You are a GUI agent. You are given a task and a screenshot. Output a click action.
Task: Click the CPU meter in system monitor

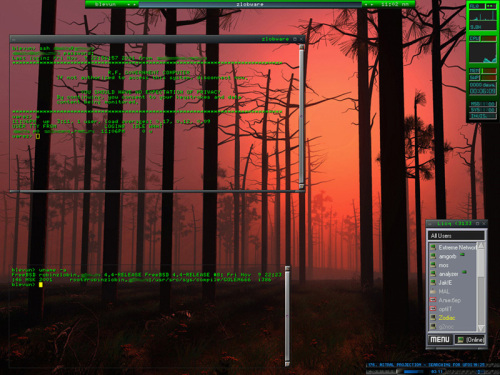[483, 53]
